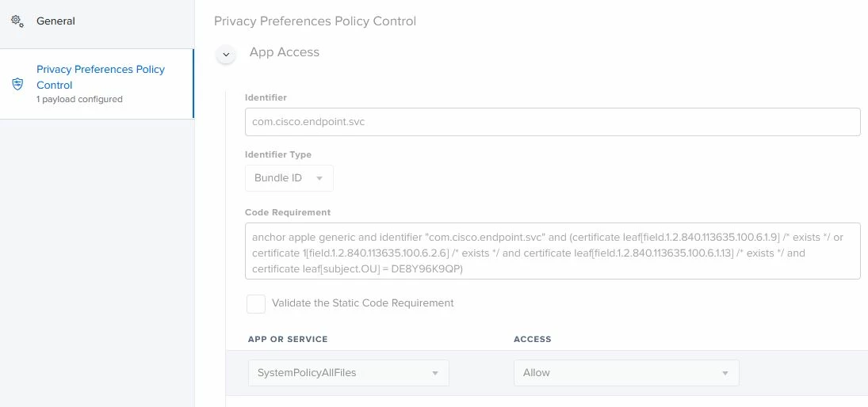Open the SystemPolicyAllFiles dropdown
Image resolution: width=868 pixels, height=407 pixels.
point(348,373)
